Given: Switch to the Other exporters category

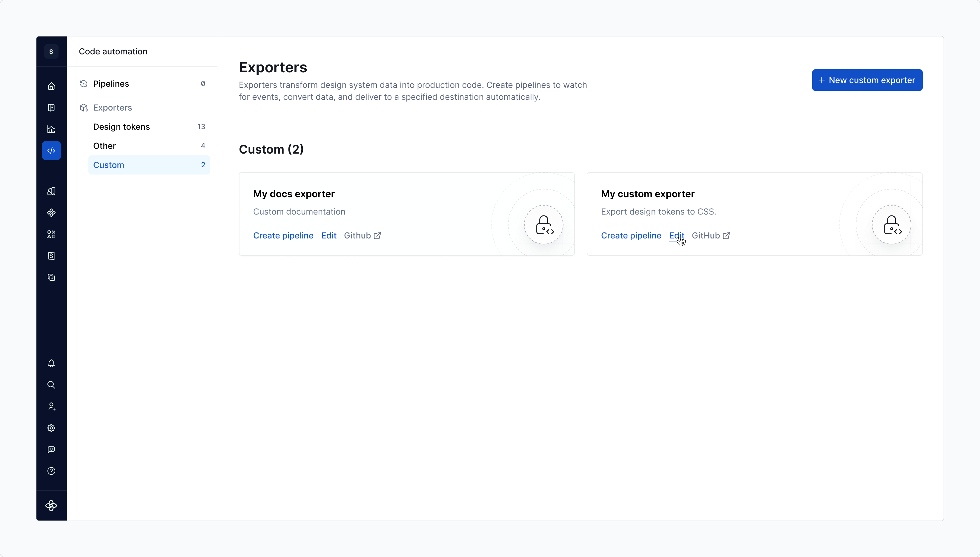Looking at the screenshot, I should (x=104, y=146).
